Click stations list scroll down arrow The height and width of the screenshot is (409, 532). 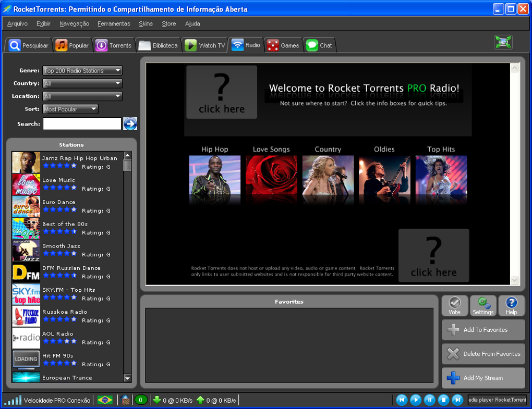128,378
